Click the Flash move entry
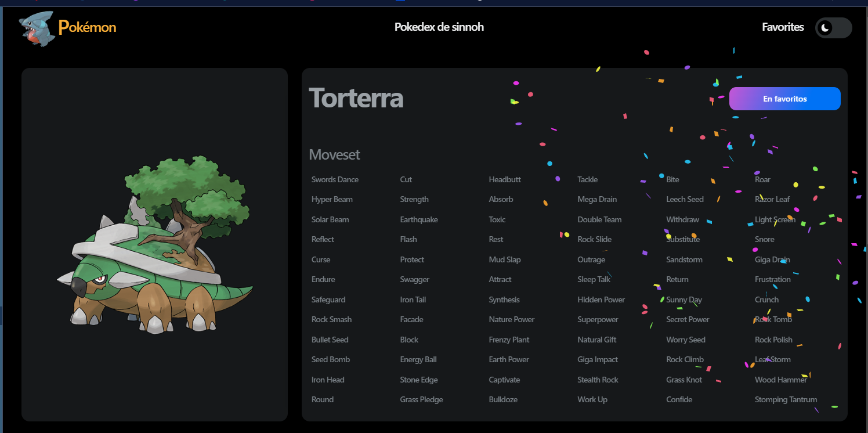 (408, 239)
